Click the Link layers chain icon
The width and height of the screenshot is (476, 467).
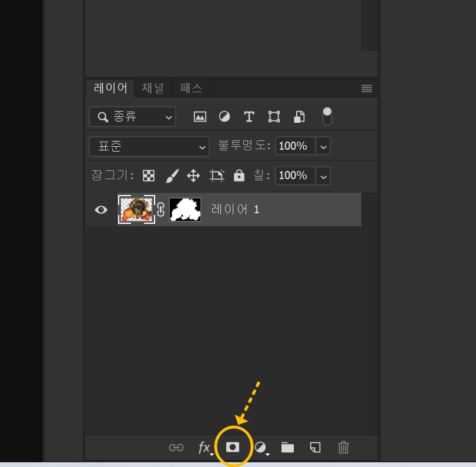176,447
